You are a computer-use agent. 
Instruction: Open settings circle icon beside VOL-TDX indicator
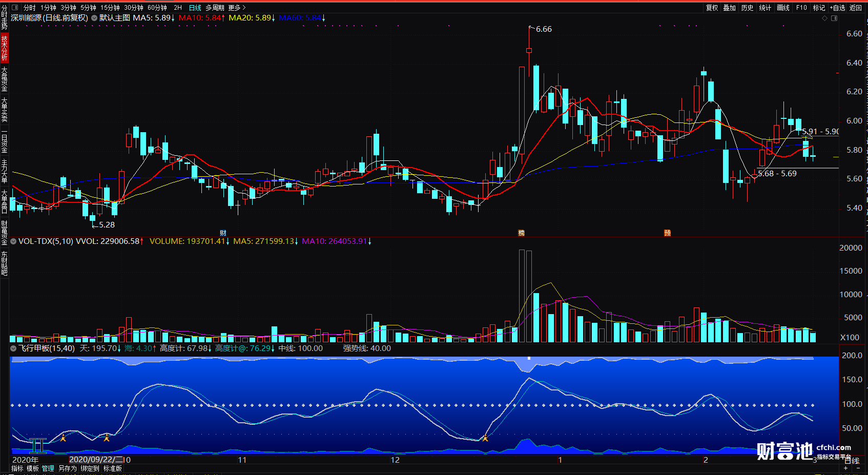click(x=14, y=241)
